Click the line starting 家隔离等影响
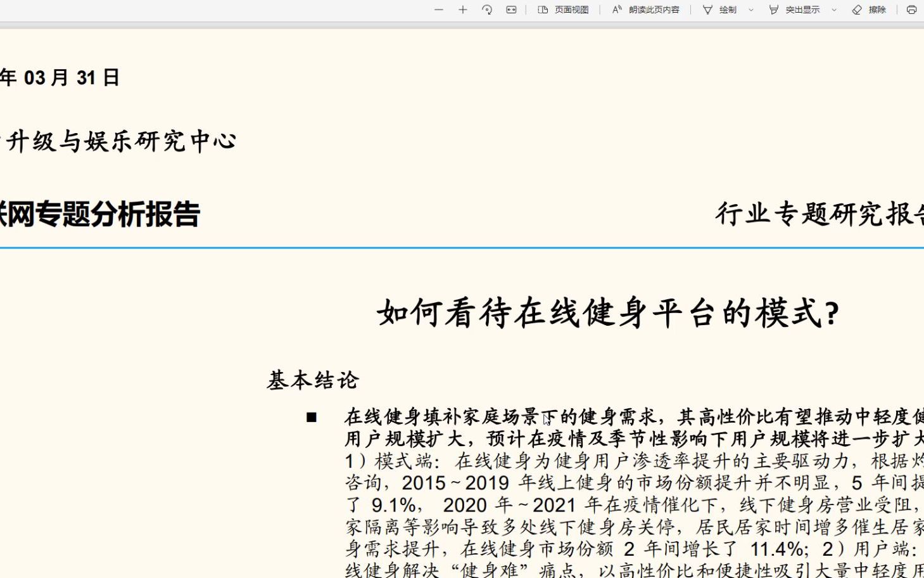The image size is (924, 578). pyautogui.click(x=634, y=527)
